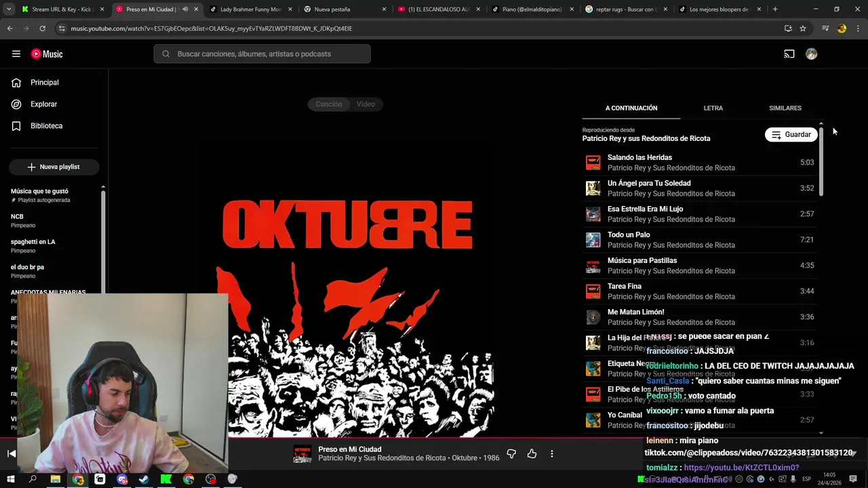Viewport: 868px width, 488px height.
Task: Switch to Piano TikTok tab
Action: point(532,9)
